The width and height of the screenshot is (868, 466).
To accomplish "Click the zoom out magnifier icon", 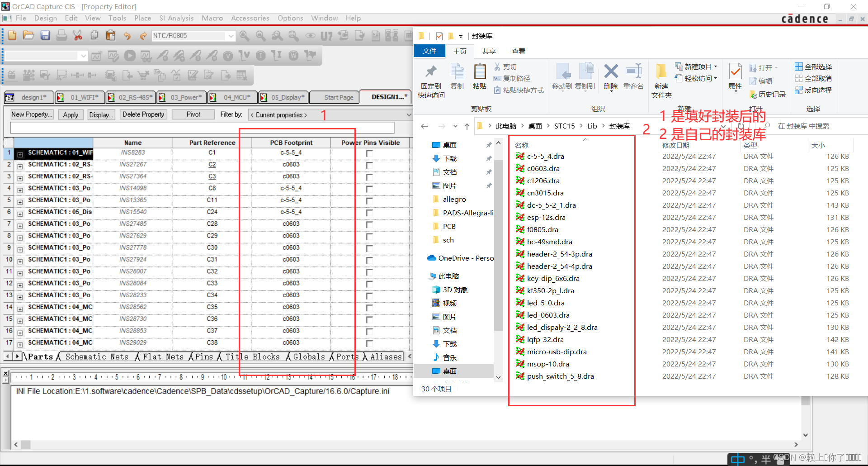I will [261, 36].
